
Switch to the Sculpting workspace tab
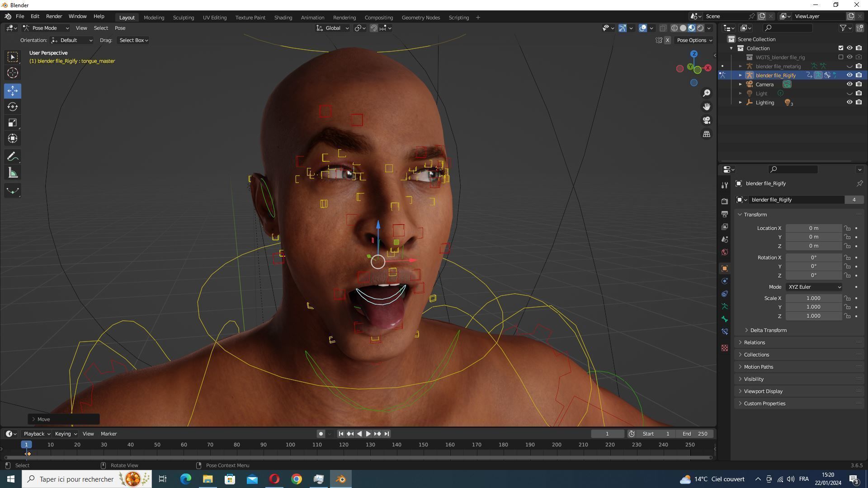(x=183, y=18)
